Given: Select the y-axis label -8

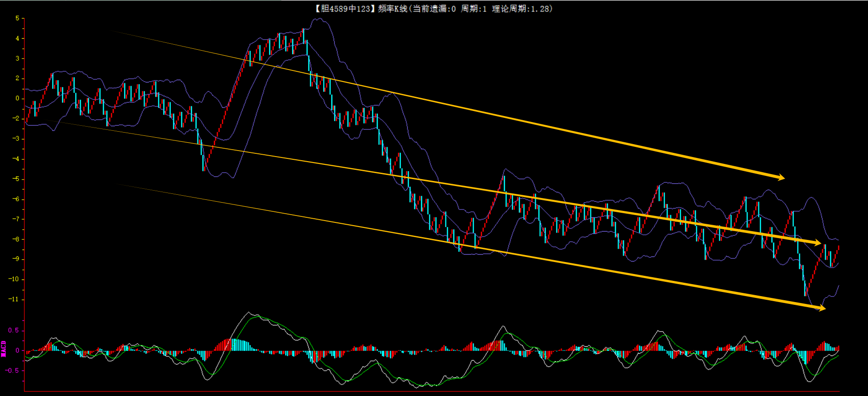Looking at the screenshot, I should [x=16, y=239].
